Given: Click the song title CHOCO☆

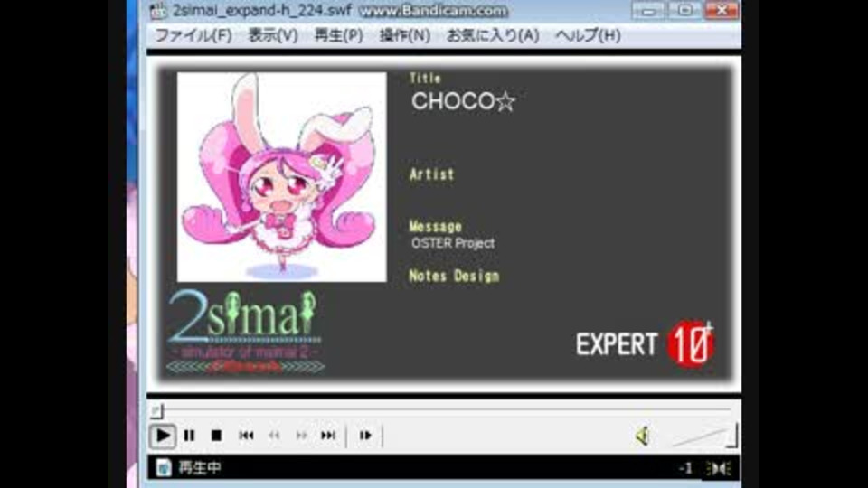Looking at the screenshot, I should coord(463,102).
